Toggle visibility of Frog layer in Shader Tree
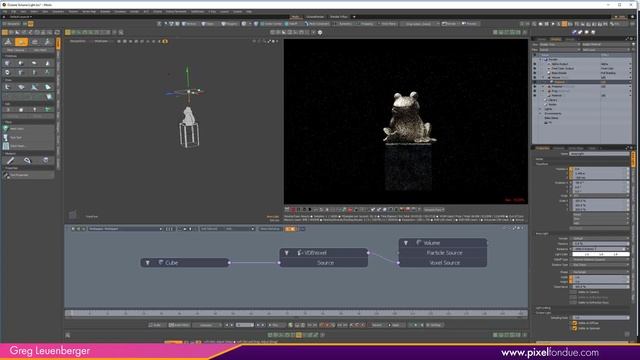640x360 pixels. pos(535,91)
